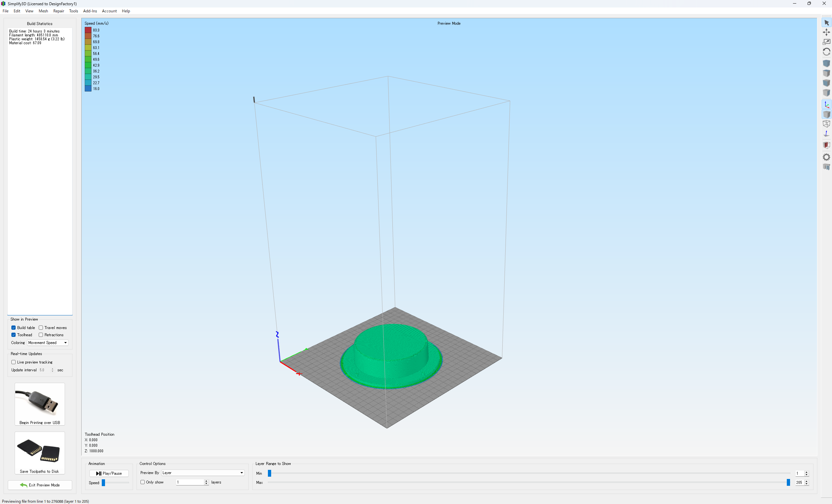Toggle the coordinate axes display icon
Image resolution: width=832 pixels, height=504 pixels.
pos(826,104)
